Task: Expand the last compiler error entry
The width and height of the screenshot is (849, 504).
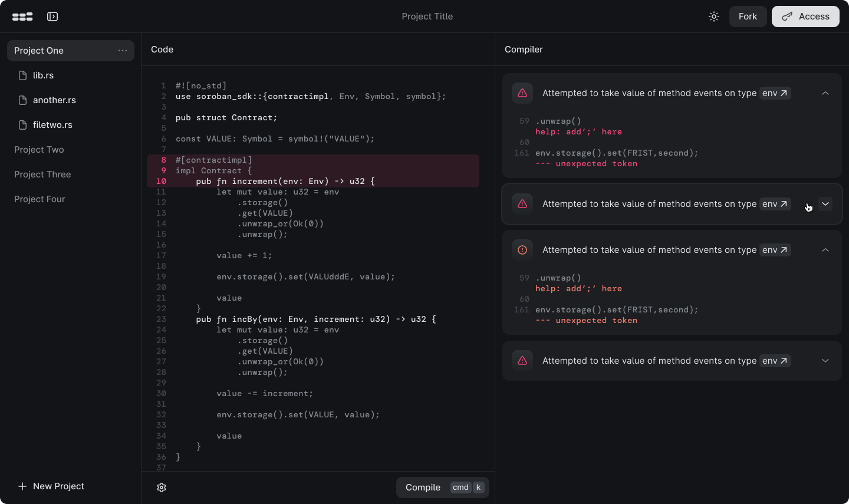Action: point(825,361)
